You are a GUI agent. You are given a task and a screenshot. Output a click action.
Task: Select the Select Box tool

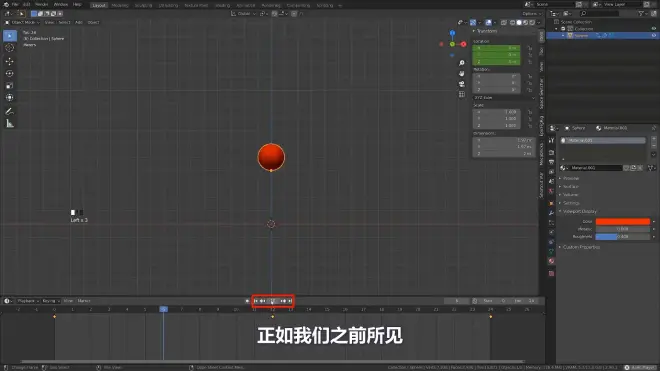point(10,36)
